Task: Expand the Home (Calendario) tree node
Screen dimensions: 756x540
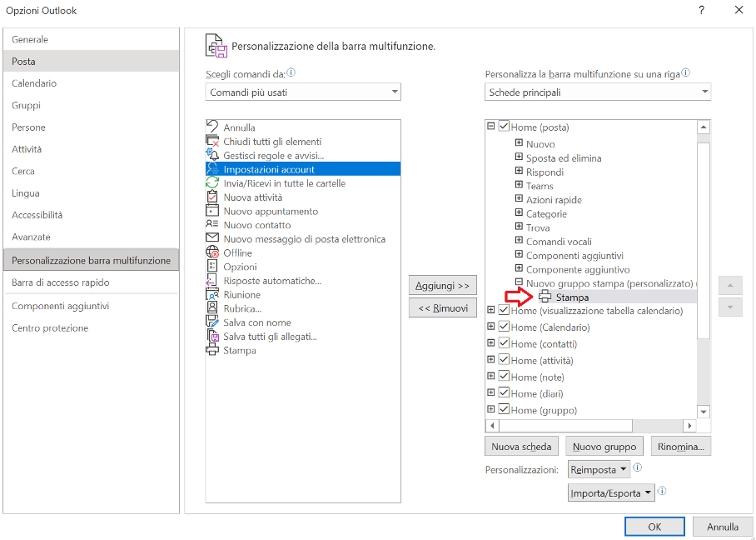Action: (x=491, y=326)
